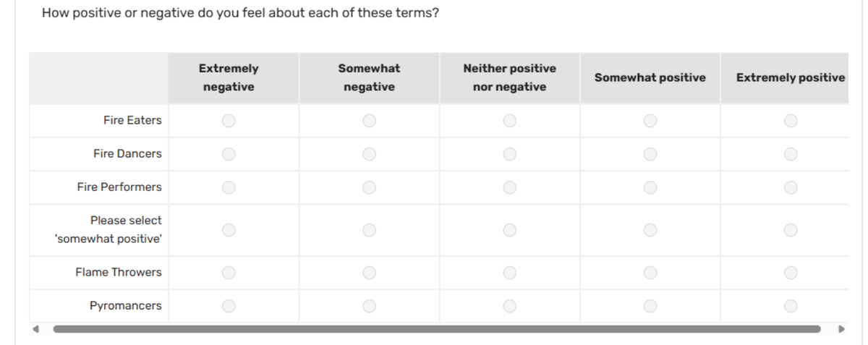Choose Extremely positive for Fire Eaters

(x=790, y=120)
